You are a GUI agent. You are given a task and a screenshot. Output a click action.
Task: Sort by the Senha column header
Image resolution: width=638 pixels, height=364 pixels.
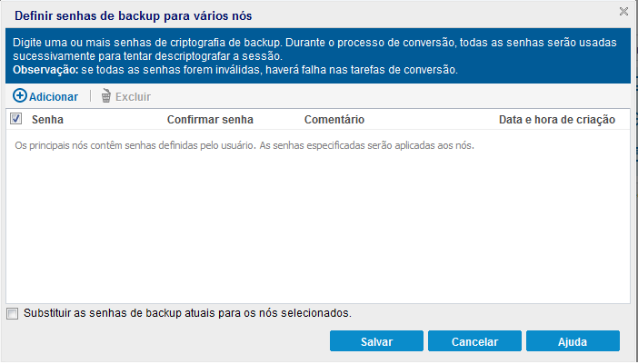pos(47,119)
